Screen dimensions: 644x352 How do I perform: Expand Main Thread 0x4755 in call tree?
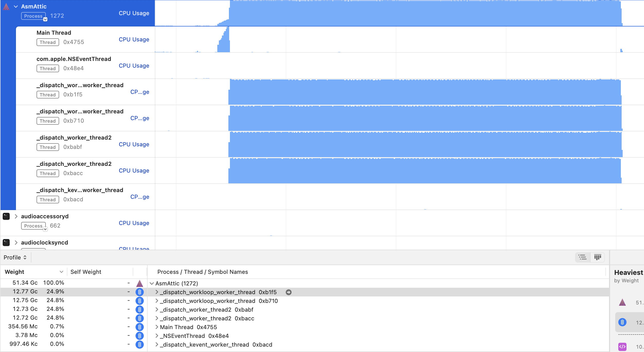tap(157, 327)
